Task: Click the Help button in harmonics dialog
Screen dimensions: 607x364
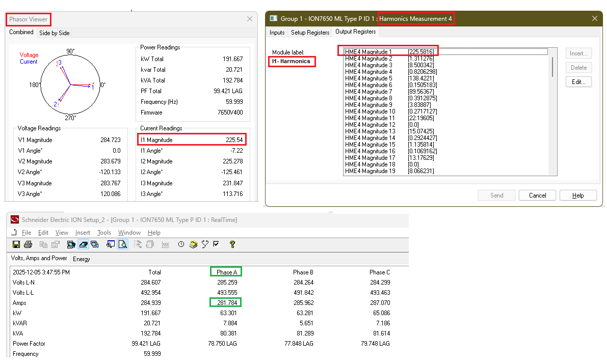Action: point(578,195)
